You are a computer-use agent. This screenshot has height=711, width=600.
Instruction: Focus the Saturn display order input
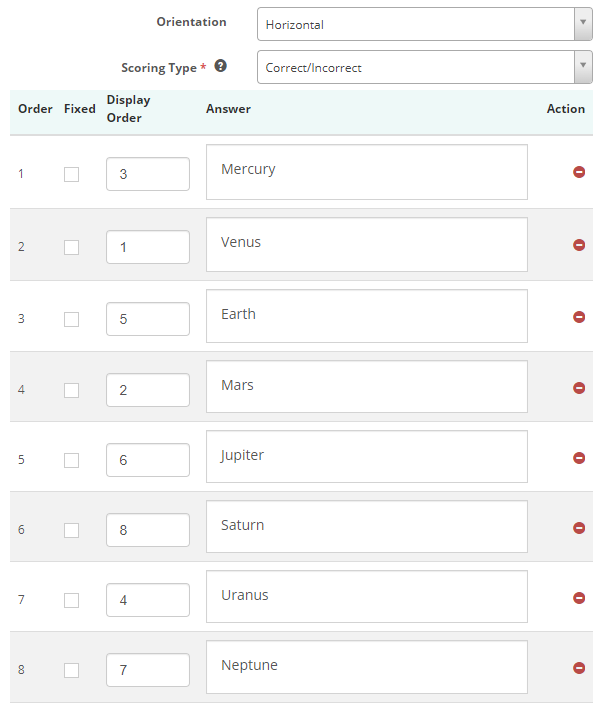tap(148, 530)
